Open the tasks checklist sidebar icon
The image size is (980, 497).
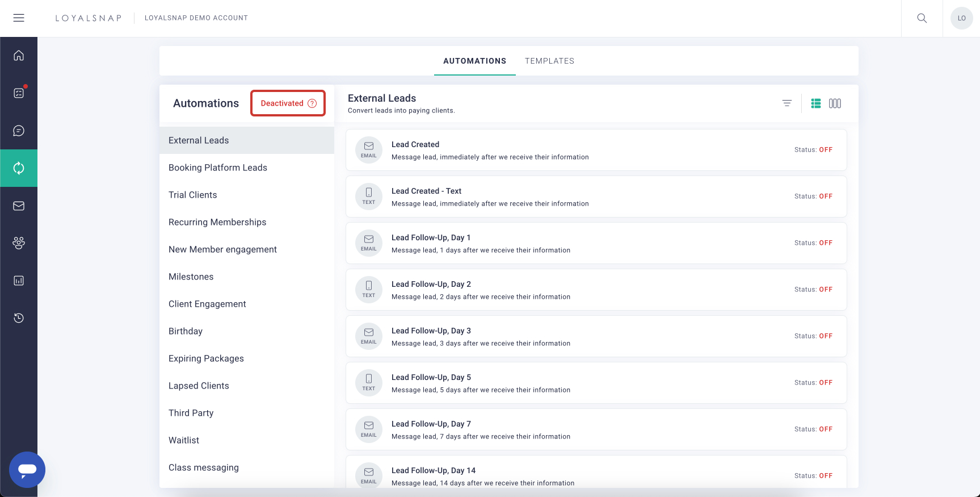coord(19,93)
